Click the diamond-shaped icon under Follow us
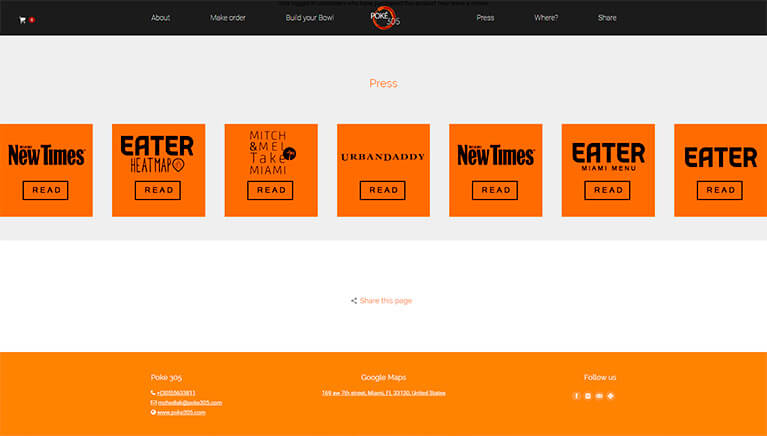The height and width of the screenshot is (436, 767). click(610, 396)
